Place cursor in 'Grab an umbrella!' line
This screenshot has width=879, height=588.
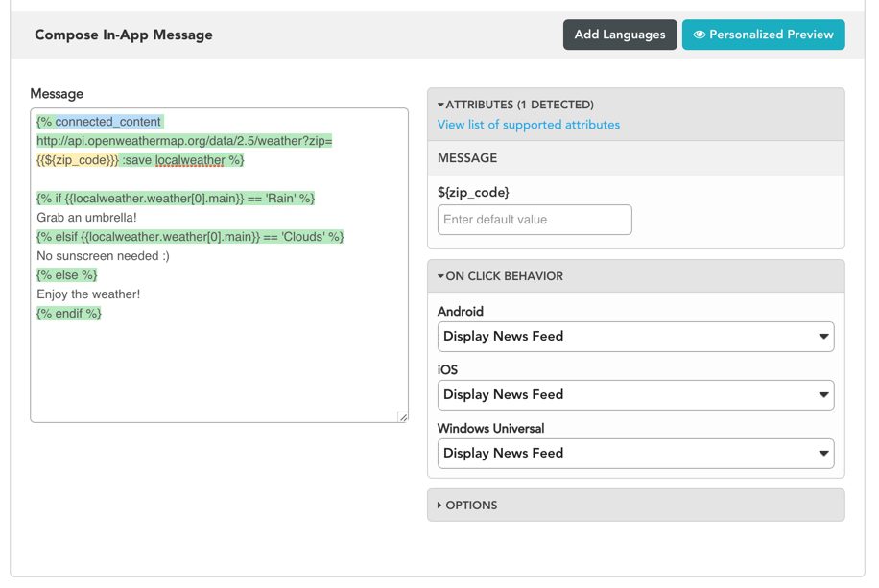86,218
